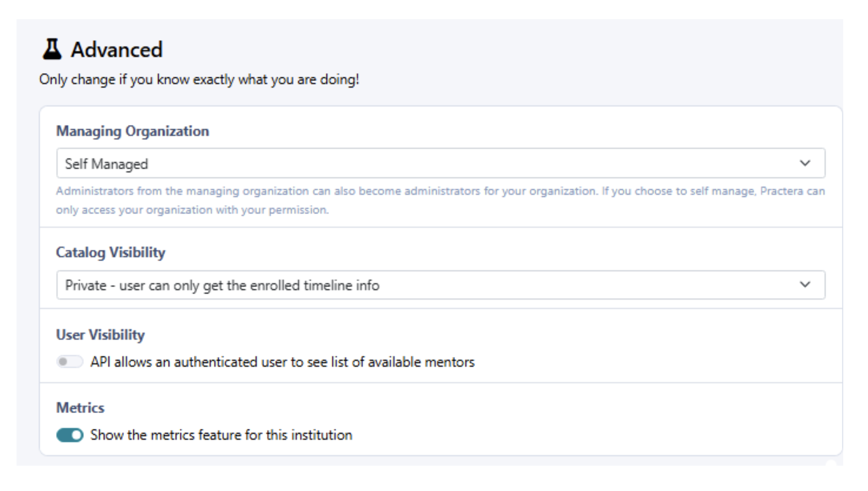Click the word Practera in helper text

point(781,191)
